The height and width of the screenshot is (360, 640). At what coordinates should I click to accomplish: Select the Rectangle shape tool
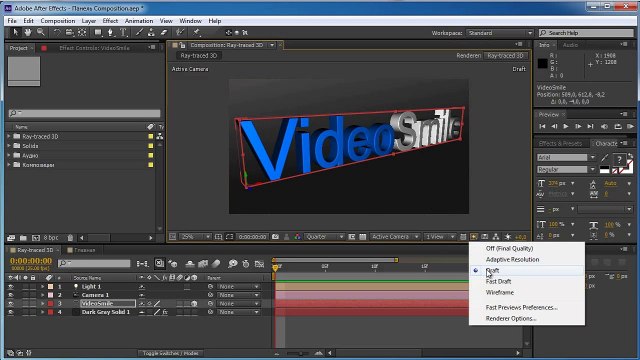[98, 32]
